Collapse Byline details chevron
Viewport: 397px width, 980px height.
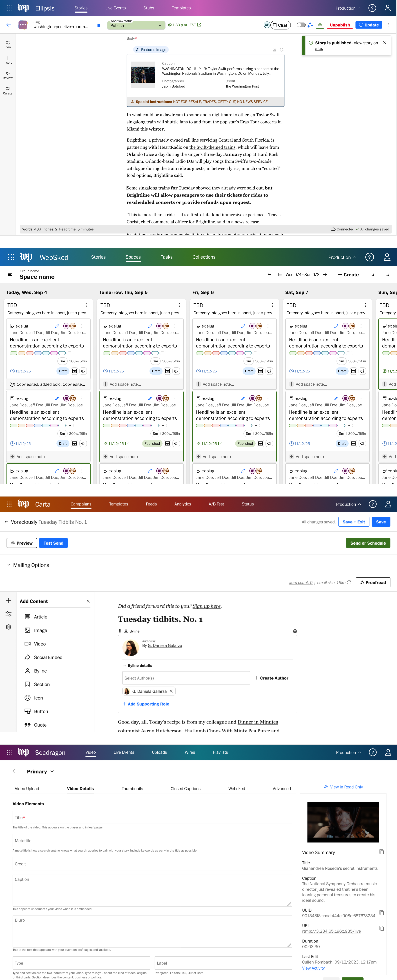pos(125,666)
